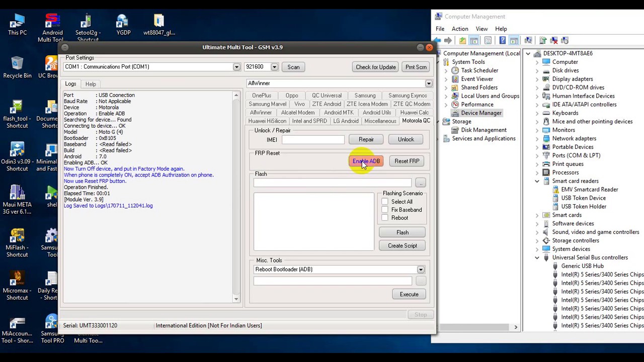Click Task Scheduler clock icon in tree
The height and width of the screenshot is (362, 644).
(455, 70)
